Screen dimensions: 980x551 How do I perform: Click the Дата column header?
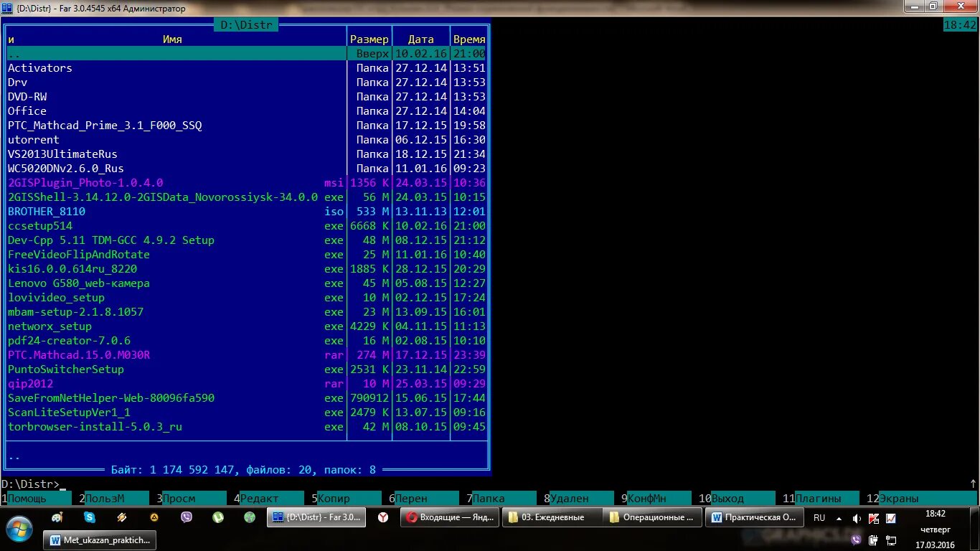pos(421,39)
